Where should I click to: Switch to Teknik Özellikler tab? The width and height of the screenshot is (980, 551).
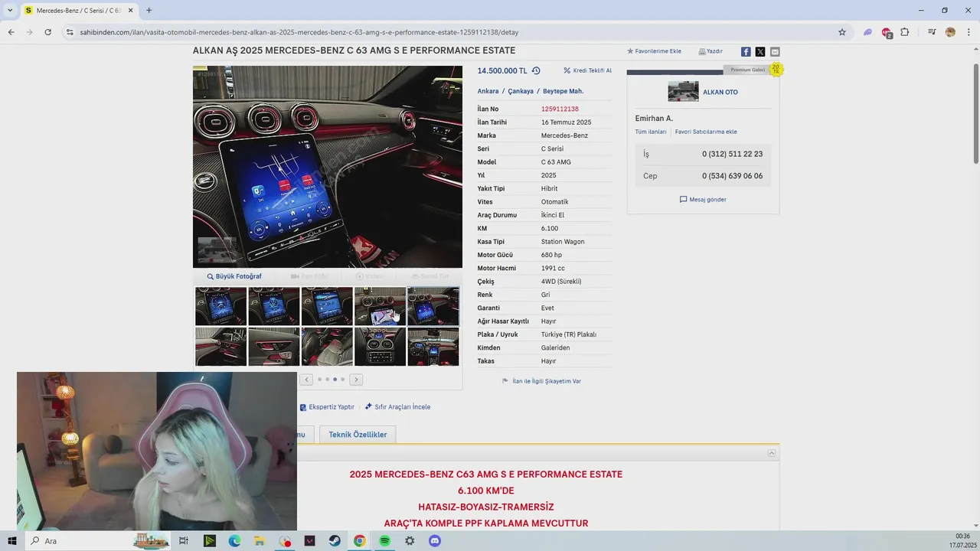click(x=358, y=435)
